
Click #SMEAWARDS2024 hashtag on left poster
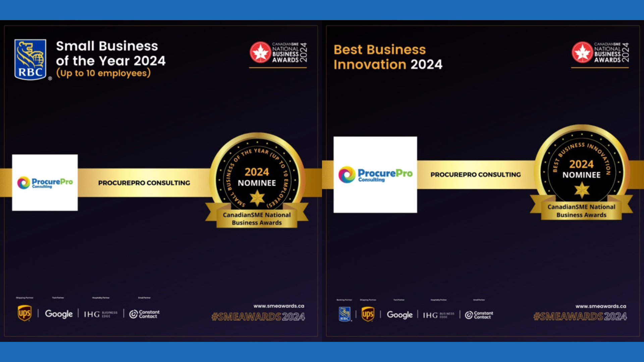tap(258, 317)
